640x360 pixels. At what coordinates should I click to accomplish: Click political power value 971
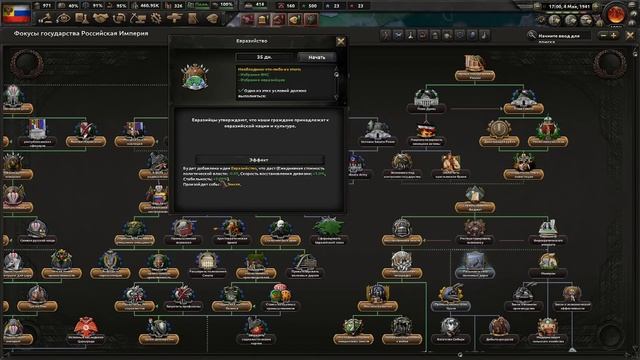(x=47, y=6)
